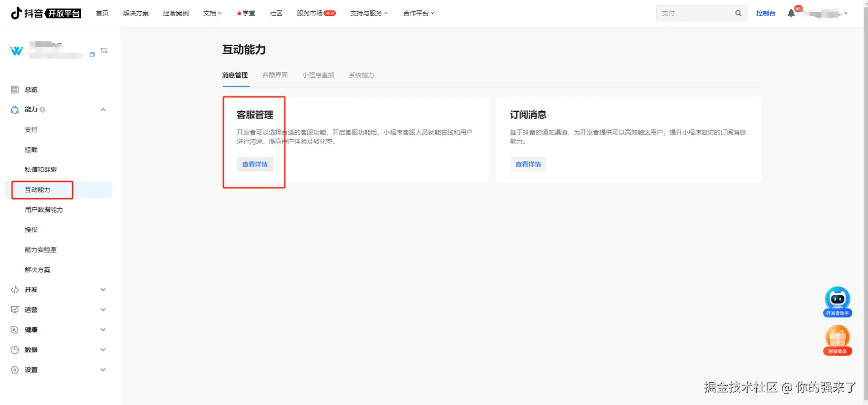868x405 pixels.
Task: Open the user account dropdown
Action: click(826, 13)
